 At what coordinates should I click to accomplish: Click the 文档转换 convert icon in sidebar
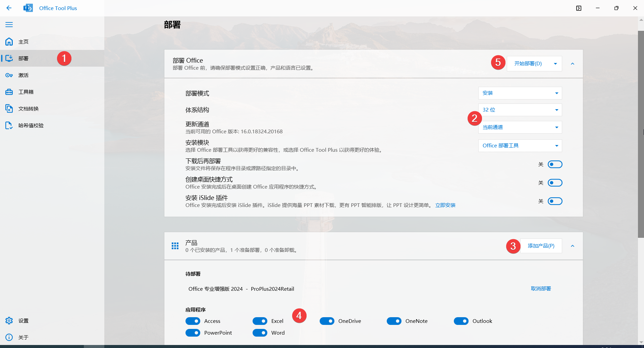click(9, 109)
